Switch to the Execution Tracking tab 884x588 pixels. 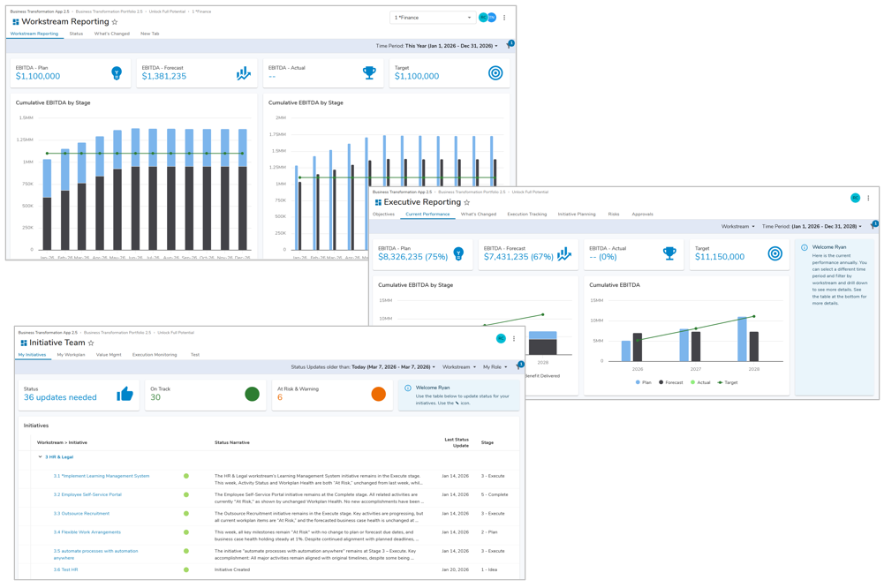click(x=526, y=215)
